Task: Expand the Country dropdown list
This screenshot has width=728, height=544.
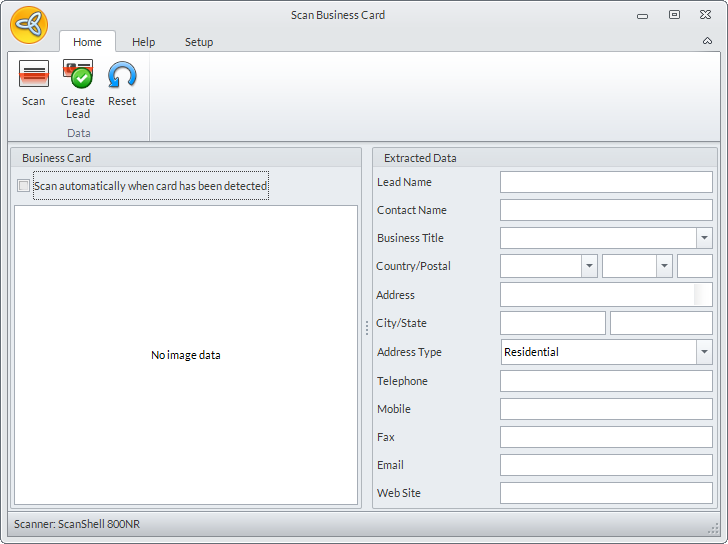Action: click(x=589, y=266)
